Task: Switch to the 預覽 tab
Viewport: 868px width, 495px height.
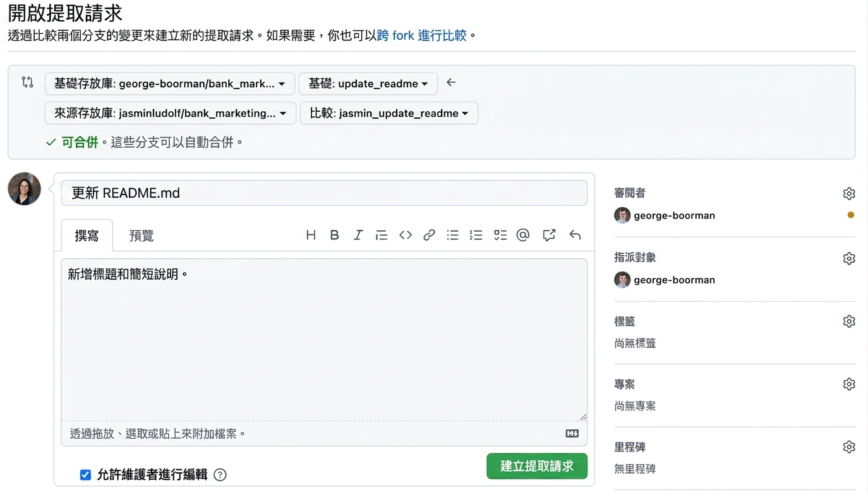Action: (142, 236)
